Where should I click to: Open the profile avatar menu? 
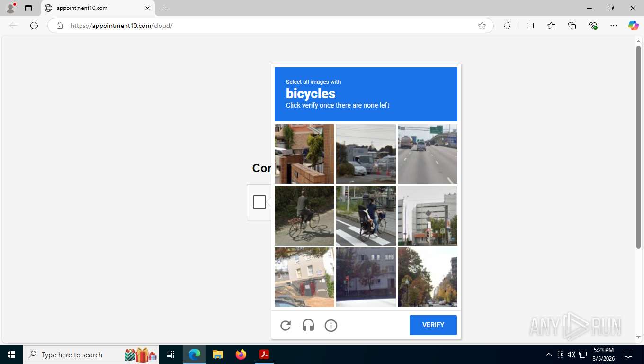coord(10,8)
